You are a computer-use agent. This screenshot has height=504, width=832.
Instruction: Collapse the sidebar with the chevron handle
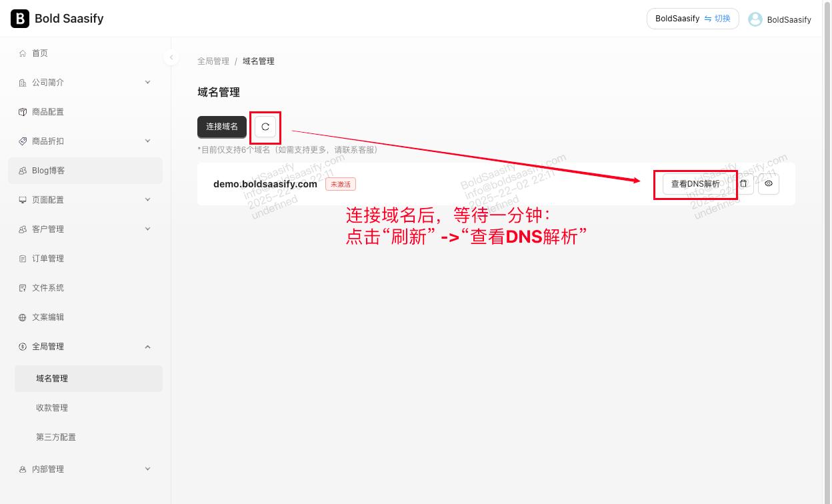(171, 57)
